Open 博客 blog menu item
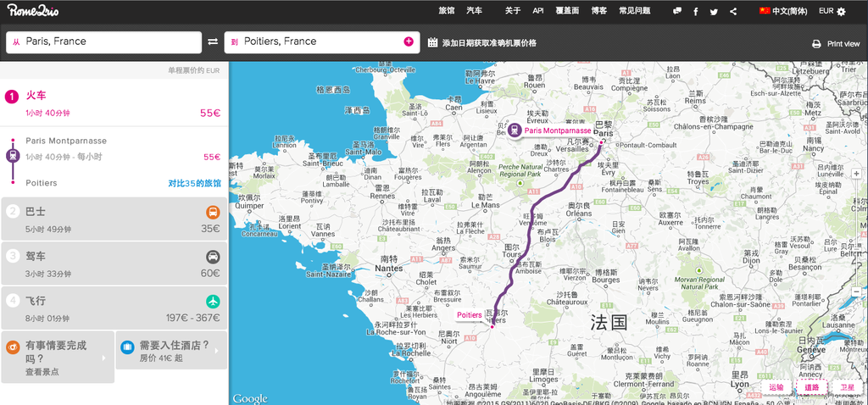This screenshot has height=405, width=868. coord(599,10)
